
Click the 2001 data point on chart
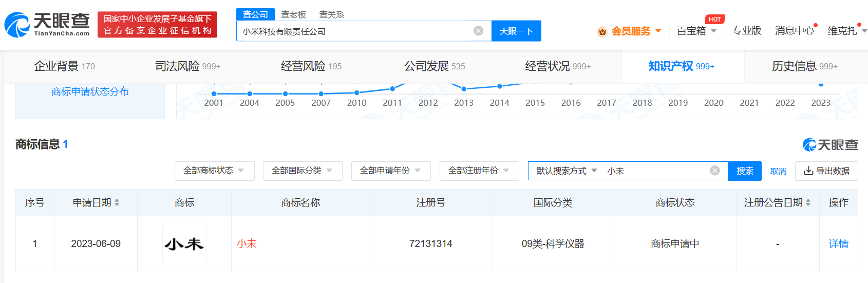click(214, 93)
